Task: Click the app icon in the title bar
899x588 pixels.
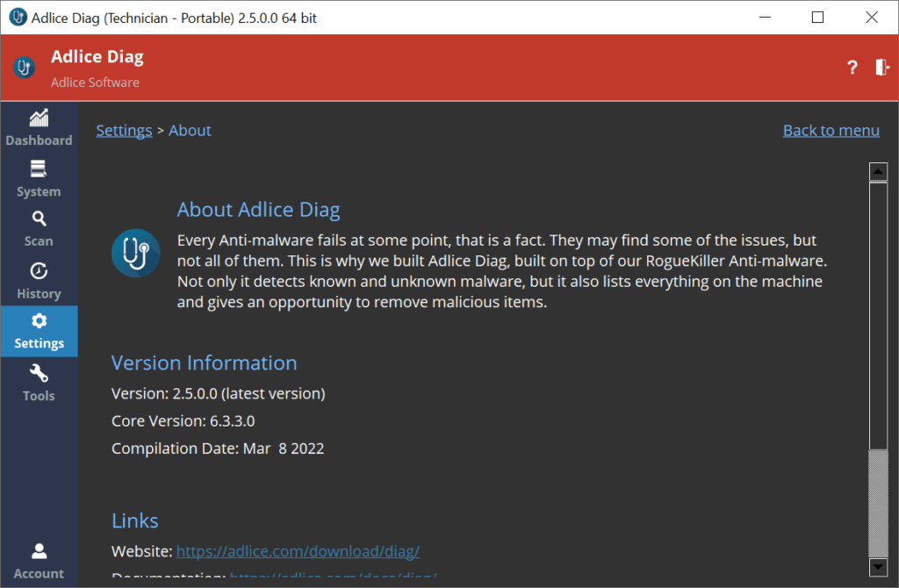Action: (17, 18)
